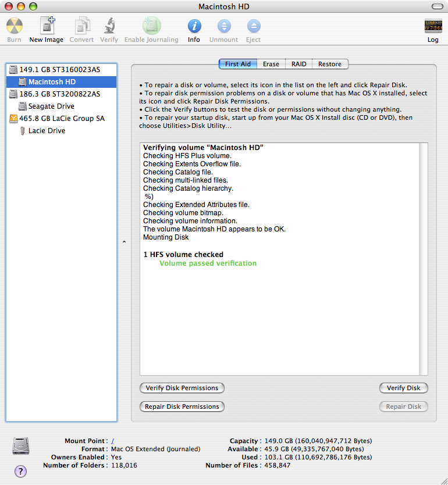
Task: Select the Seagate Drive volume
Action: [x=61, y=106]
